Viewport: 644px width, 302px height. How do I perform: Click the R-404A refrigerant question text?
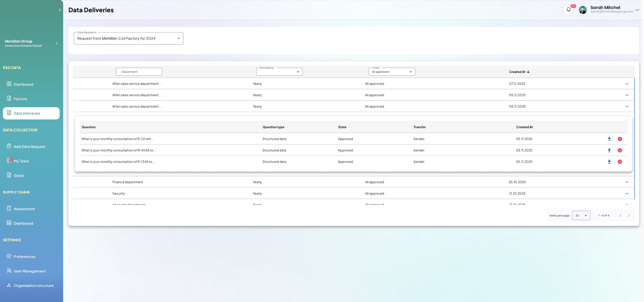tap(119, 150)
